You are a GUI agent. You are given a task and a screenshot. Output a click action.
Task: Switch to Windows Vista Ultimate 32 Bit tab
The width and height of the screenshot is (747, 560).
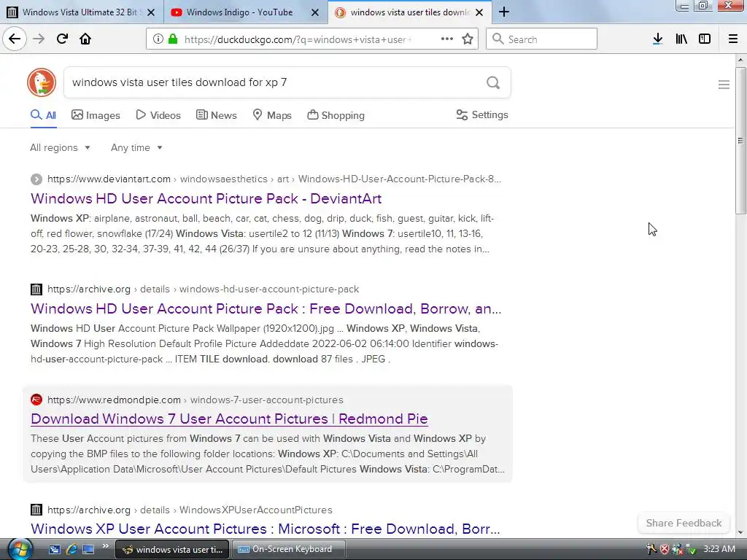[x=82, y=12]
